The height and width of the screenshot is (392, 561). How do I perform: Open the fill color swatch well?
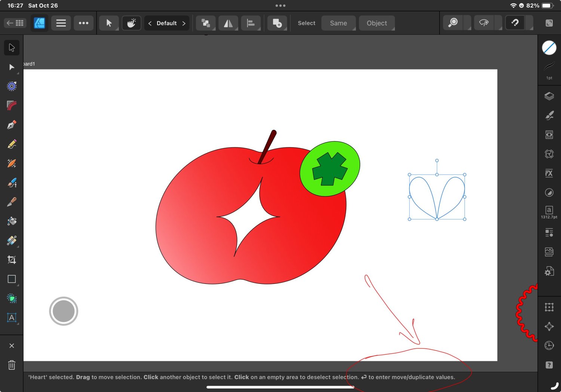(x=549, y=48)
